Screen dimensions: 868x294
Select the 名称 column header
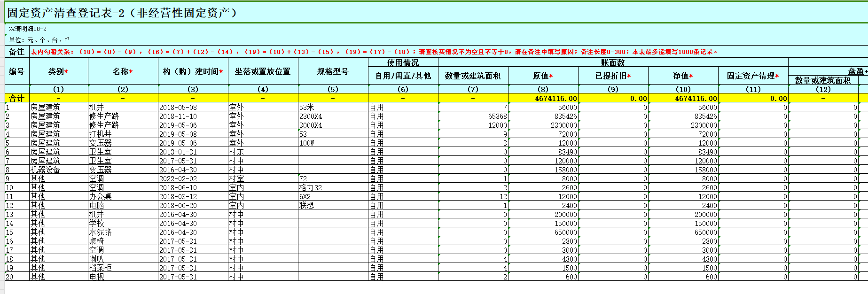pyautogui.click(x=123, y=71)
